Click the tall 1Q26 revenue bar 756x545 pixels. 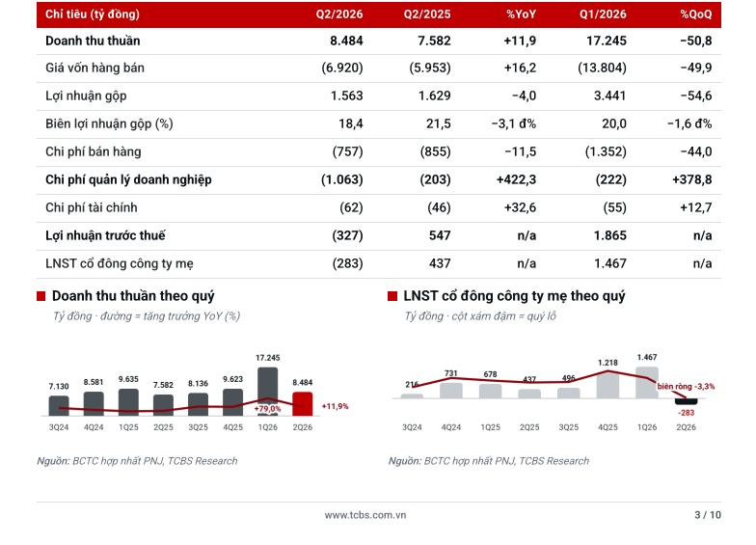[x=268, y=392]
